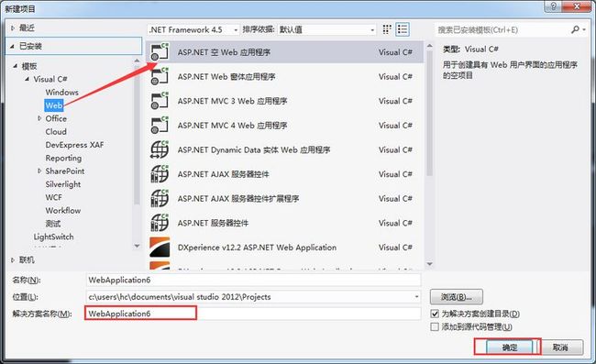Image resolution: width=596 pixels, height=364 pixels.
Task: Click category tree scroll down arrow
Action: click(x=137, y=246)
